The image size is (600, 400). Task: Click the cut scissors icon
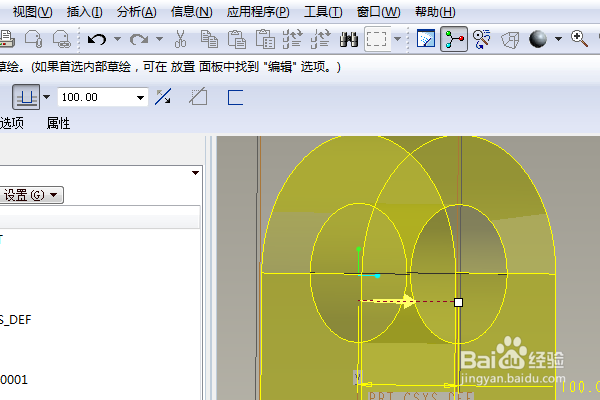click(180, 39)
